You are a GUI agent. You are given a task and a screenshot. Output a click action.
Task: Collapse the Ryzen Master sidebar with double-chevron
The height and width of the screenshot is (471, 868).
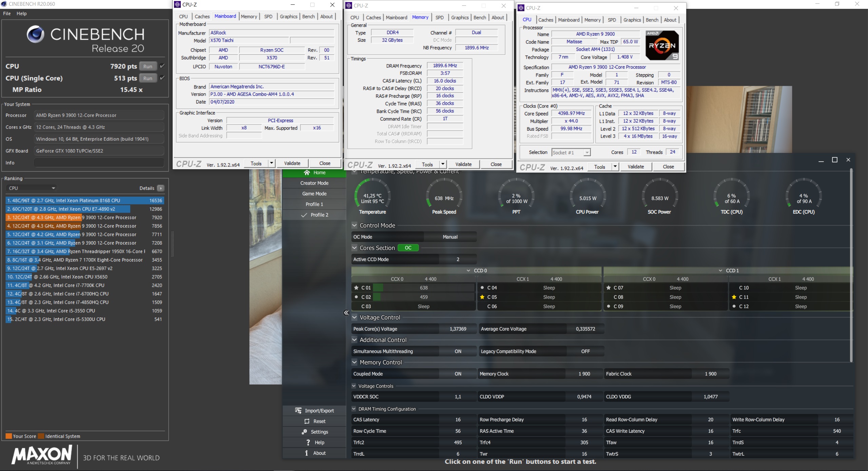coord(346,313)
